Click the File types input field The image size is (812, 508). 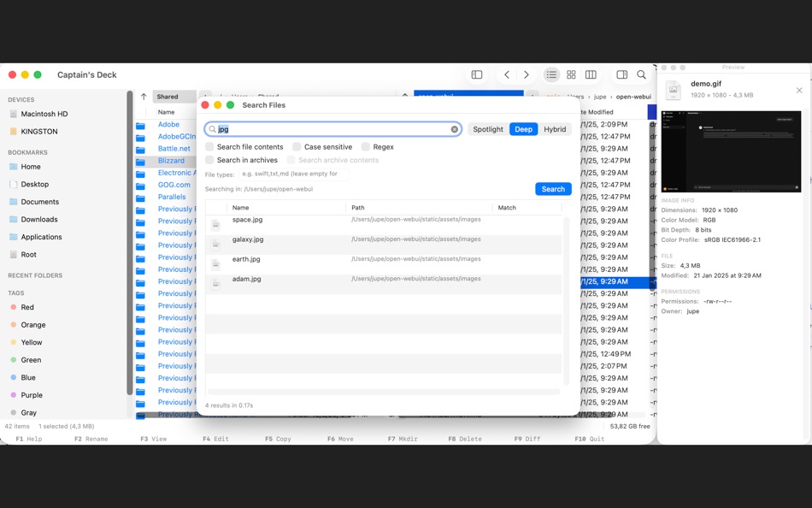coord(294,174)
